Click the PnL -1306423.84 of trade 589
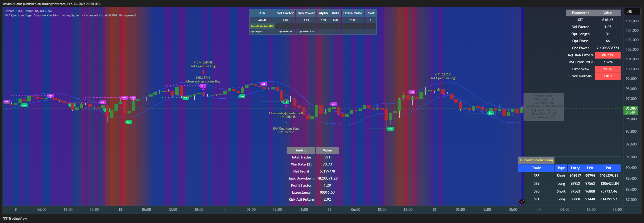The width and height of the screenshot is (644, 223). tap(609, 184)
